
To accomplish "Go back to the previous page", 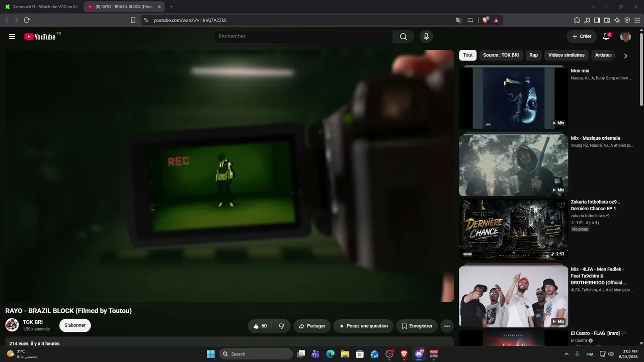I will pyautogui.click(x=7, y=20).
